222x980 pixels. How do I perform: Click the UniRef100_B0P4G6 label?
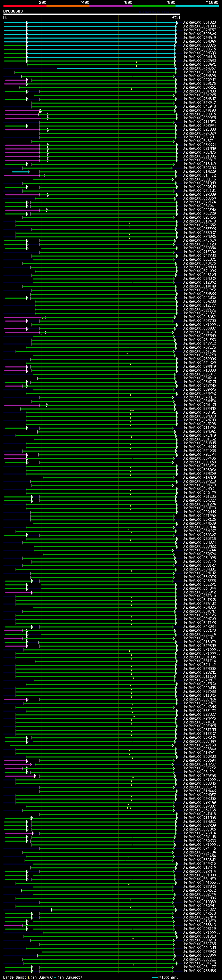[x=199, y=459]
